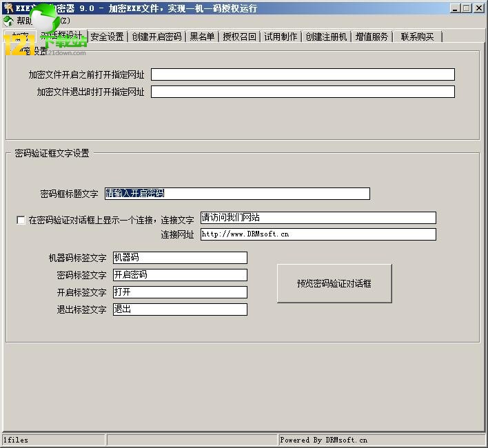Click the 开启标签文字 field showing 打开
The width and height of the screenshot is (488, 448).
click(x=180, y=292)
